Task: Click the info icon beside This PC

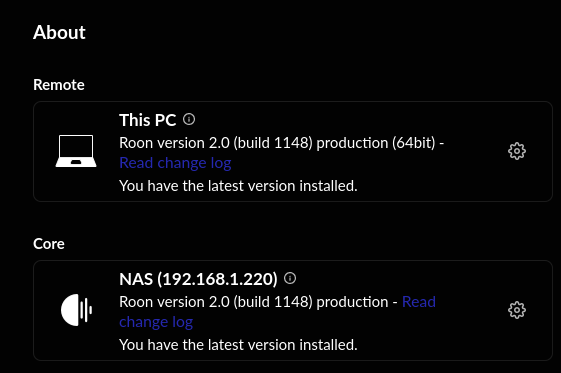Action: [x=189, y=119]
